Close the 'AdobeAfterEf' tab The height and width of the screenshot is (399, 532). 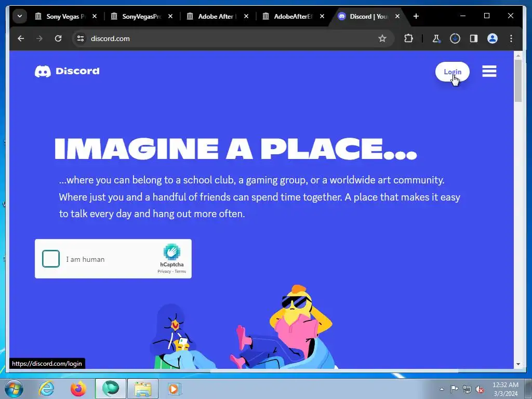pyautogui.click(x=322, y=16)
